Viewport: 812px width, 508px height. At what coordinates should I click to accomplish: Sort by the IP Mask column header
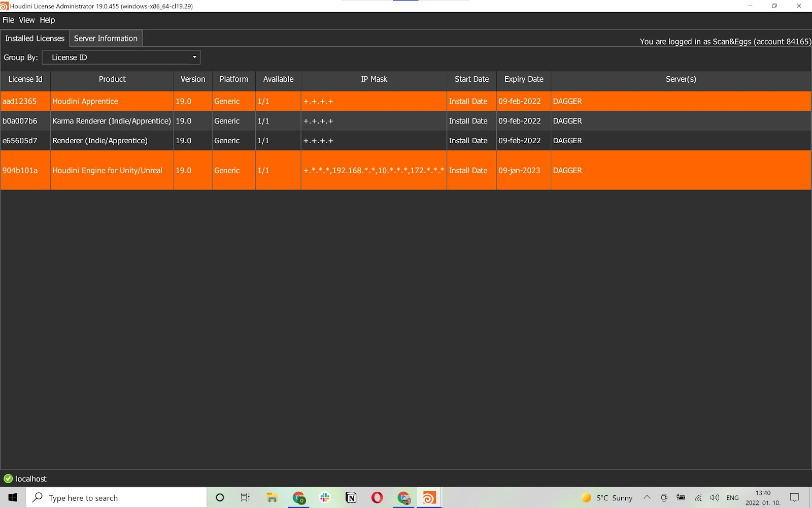pyautogui.click(x=374, y=79)
